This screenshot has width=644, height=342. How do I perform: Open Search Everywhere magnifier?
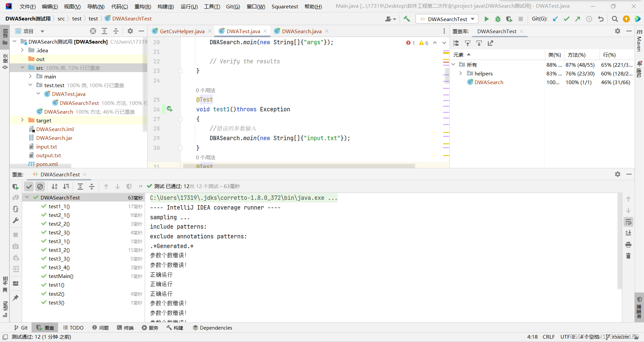[614, 19]
